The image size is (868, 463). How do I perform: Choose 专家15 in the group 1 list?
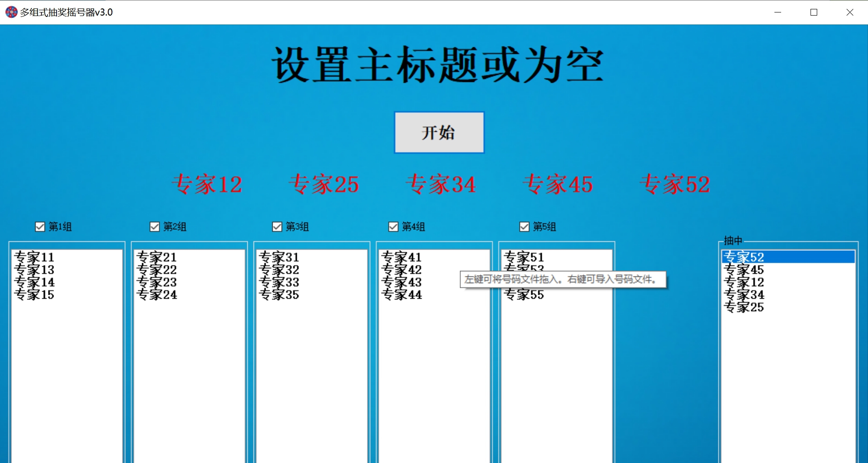[x=67, y=294]
